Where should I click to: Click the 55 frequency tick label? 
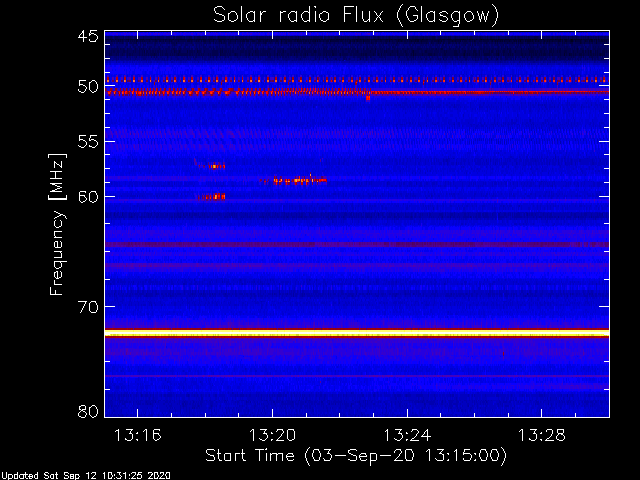point(88,142)
